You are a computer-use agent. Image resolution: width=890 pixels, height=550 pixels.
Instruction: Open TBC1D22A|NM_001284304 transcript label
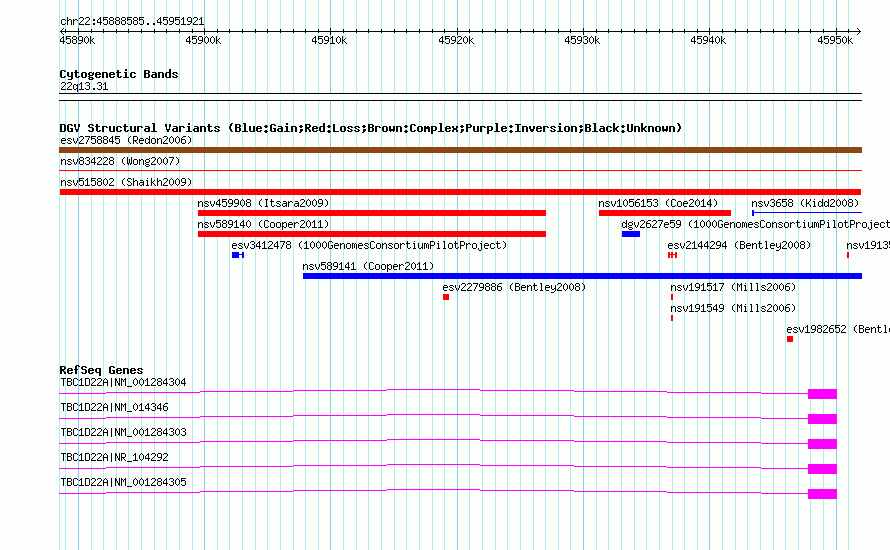[x=123, y=383]
